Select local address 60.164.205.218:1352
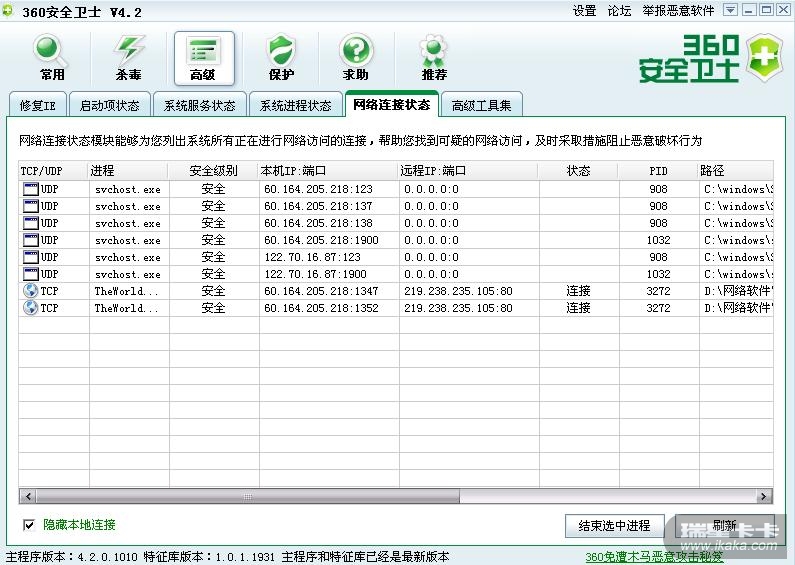795x565 pixels. (321, 308)
